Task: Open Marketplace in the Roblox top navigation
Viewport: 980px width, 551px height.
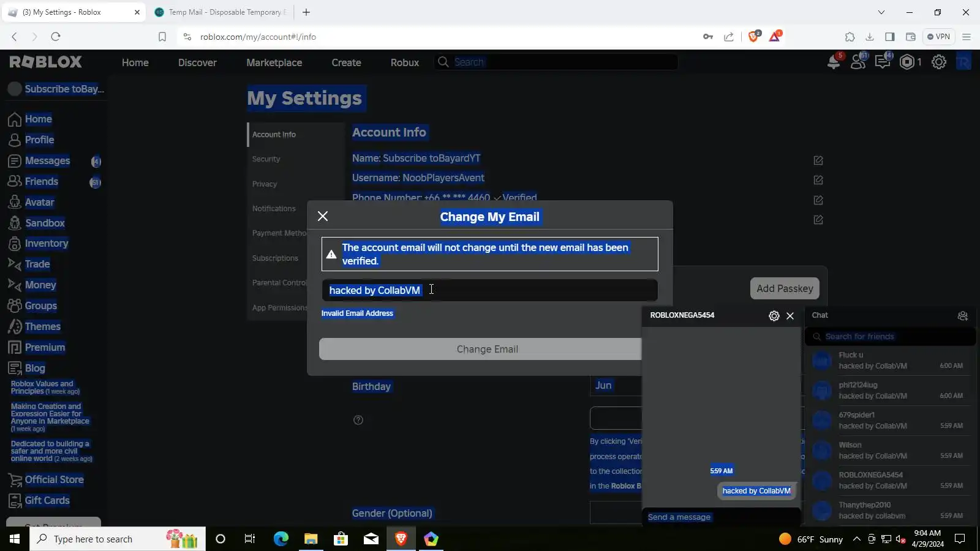Action: point(274,62)
